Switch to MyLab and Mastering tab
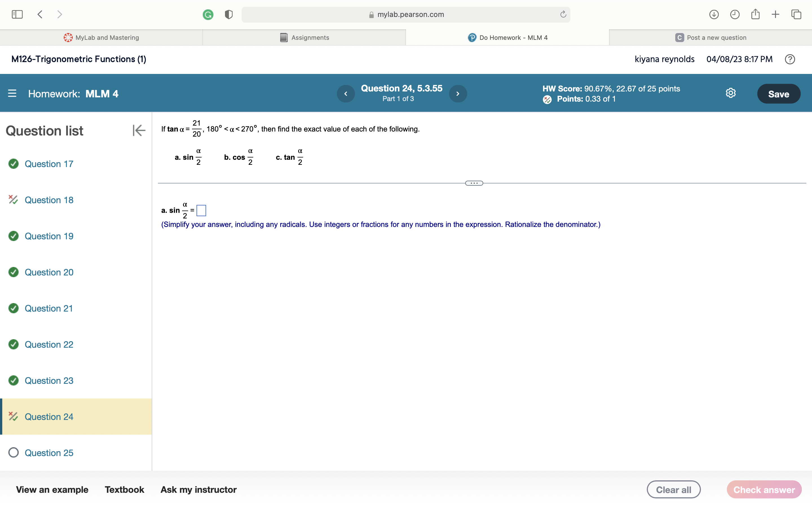The image size is (812, 508). [x=101, y=38]
